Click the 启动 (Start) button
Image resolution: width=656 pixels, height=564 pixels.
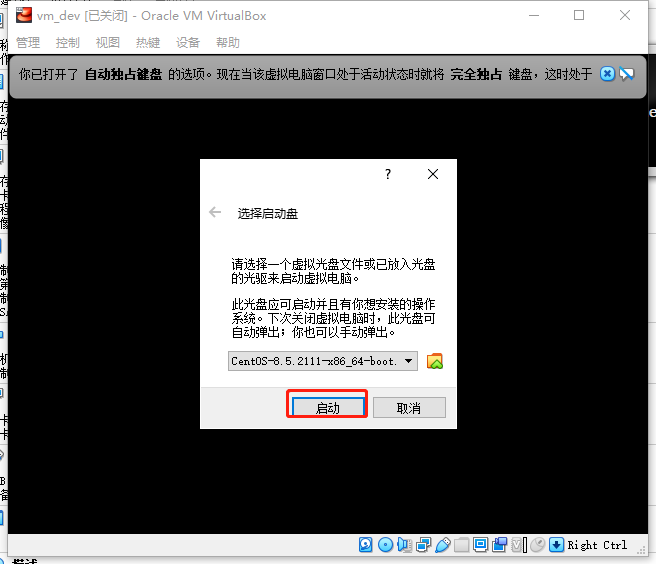tap(328, 407)
